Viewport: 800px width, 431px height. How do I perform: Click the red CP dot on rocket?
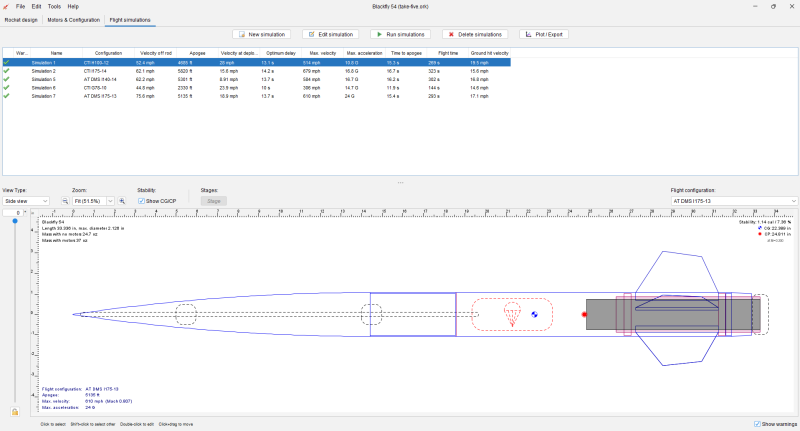click(584, 314)
